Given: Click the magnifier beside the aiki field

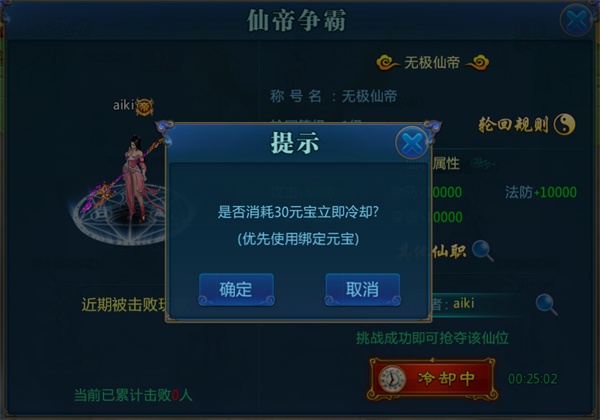Looking at the screenshot, I should (546, 304).
